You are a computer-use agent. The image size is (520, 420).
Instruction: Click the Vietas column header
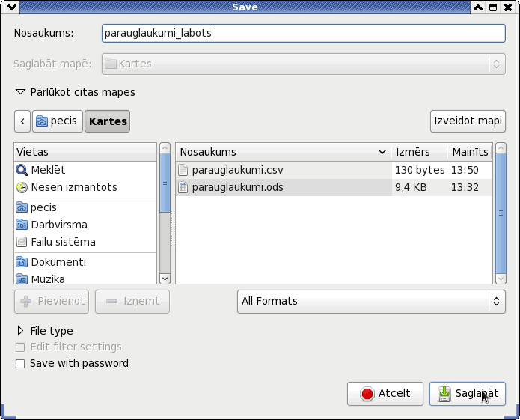click(x=85, y=152)
